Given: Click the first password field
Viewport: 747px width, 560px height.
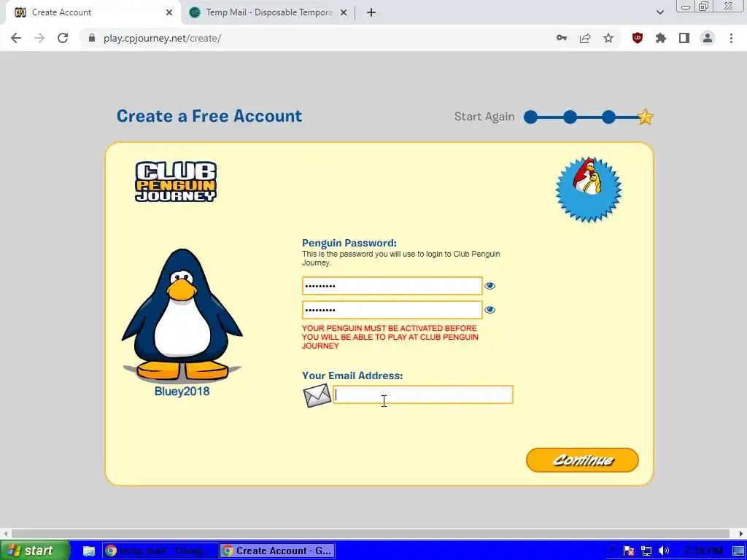Looking at the screenshot, I should [x=392, y=286].
